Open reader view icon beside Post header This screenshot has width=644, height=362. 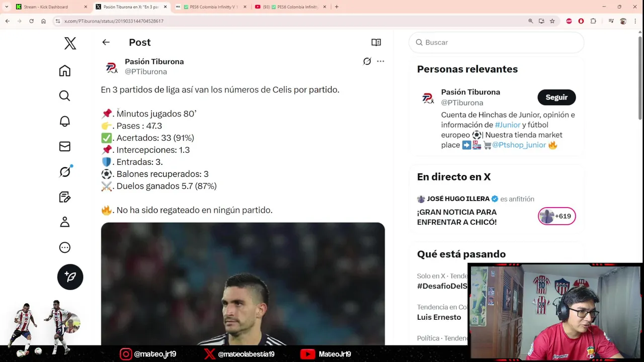376,42
